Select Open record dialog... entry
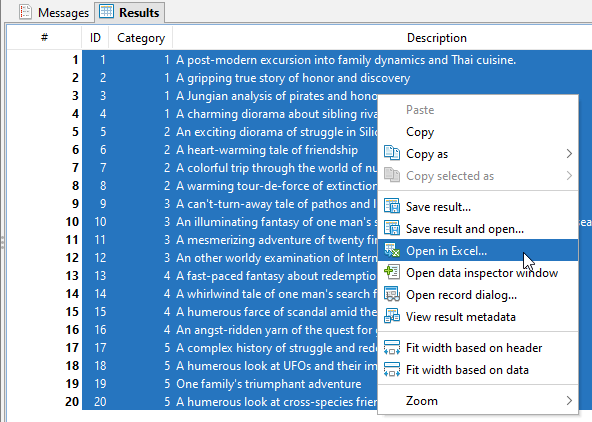The width and height of the screenshot is (592, 422). click(478, 294)
